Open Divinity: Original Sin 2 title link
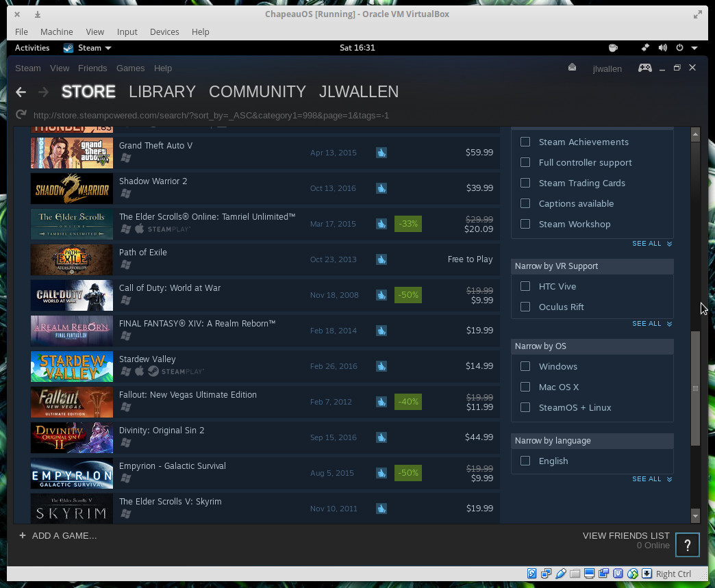This screenshot has width=715, height=588. click(162, 431)
